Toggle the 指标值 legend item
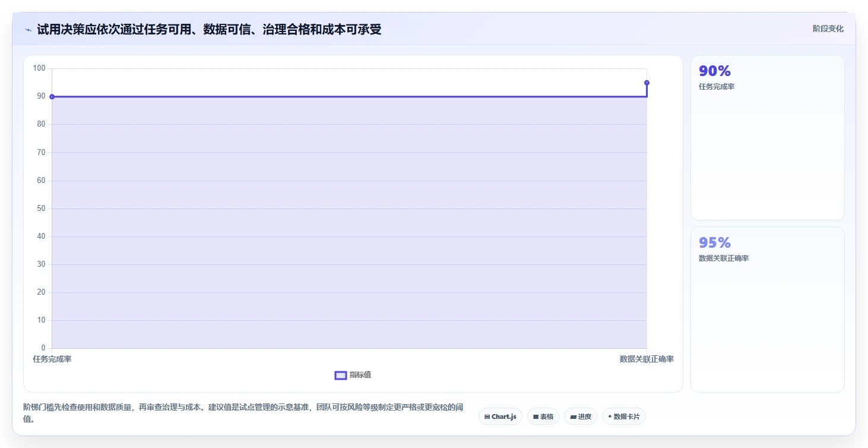Viewport: 868px width, 448px height. point(353,375)
